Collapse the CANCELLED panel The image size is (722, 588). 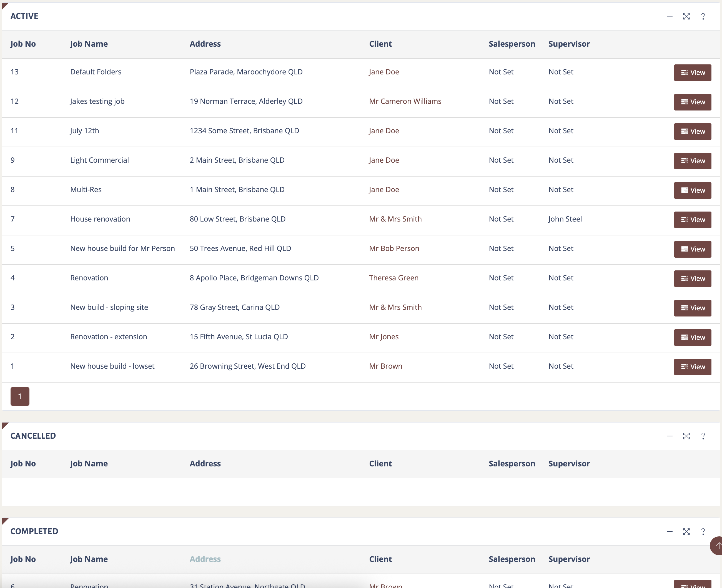pyautogui.click(x=670, y=436)
